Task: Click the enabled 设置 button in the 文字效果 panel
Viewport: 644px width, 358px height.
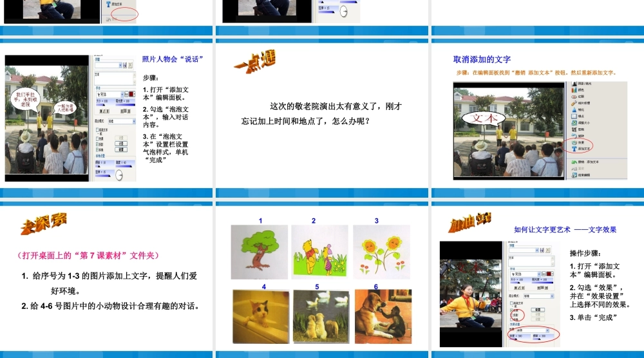Action: point(538,310)
